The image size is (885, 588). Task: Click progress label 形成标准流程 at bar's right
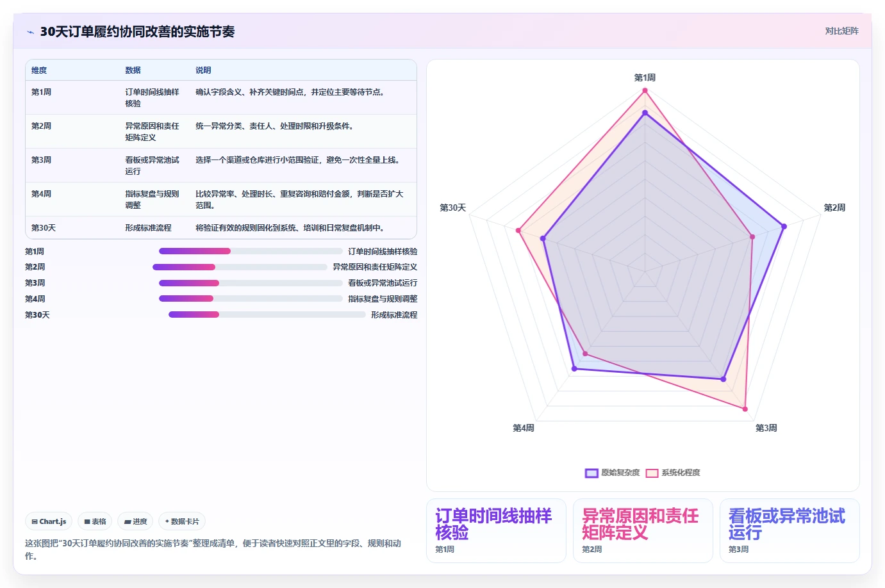click(x=394, y=315)
